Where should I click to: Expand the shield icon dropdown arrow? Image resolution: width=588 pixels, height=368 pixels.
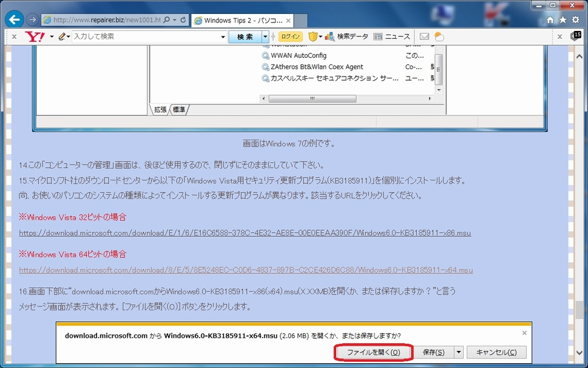tap(320, 37)
